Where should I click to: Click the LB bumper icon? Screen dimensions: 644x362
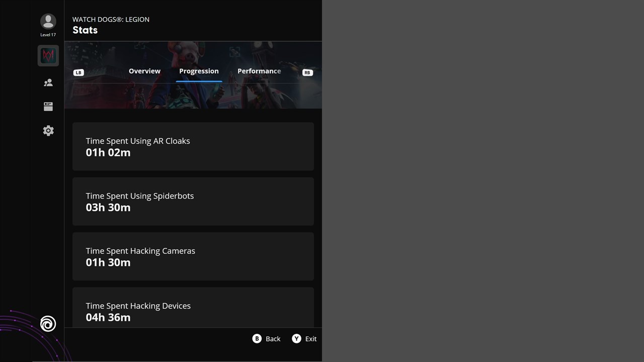78,72
